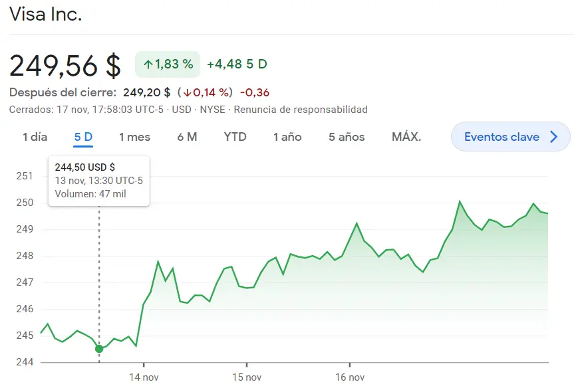Switch to the 1 día tab
Screen dimensions: 574x392
pos(35,136)
